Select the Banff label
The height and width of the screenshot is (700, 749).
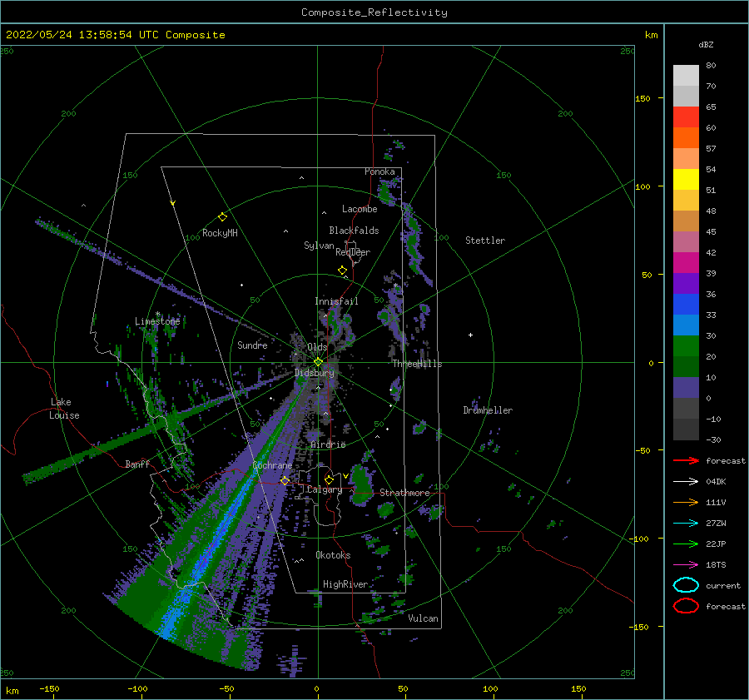(137, 464)
